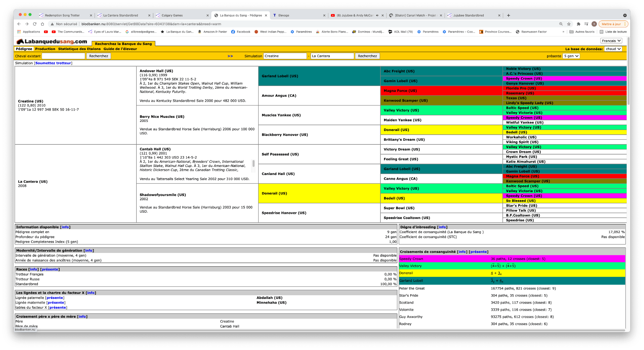Click présente link beside Croisements de consanguinité

pyautogui.click(x=478, y=252)
